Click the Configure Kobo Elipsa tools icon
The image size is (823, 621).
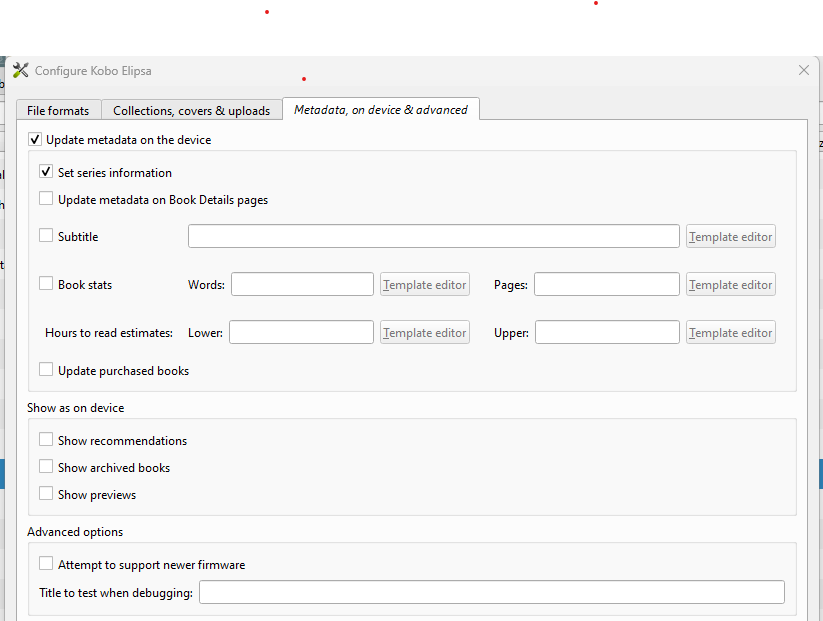(x=20, y=70)
